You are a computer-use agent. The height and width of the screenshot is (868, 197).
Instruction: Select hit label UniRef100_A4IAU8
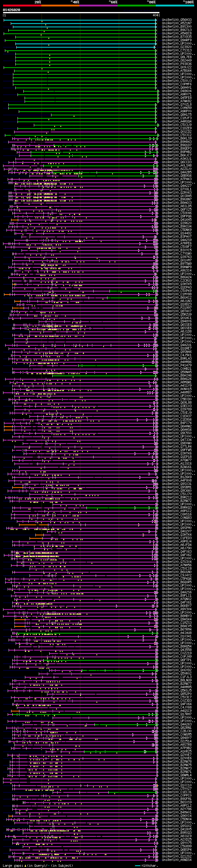tap(177, 633)
